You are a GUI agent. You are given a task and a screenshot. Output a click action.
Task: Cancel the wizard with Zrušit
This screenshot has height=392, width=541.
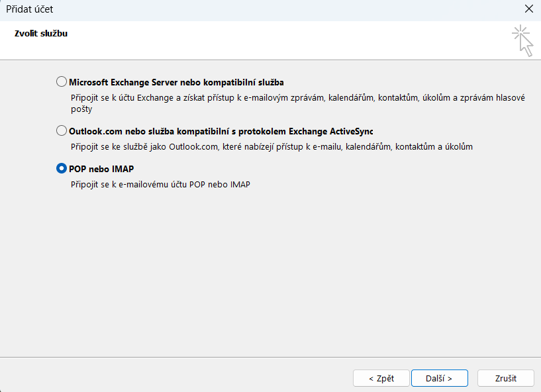click(x=505, y=378)
